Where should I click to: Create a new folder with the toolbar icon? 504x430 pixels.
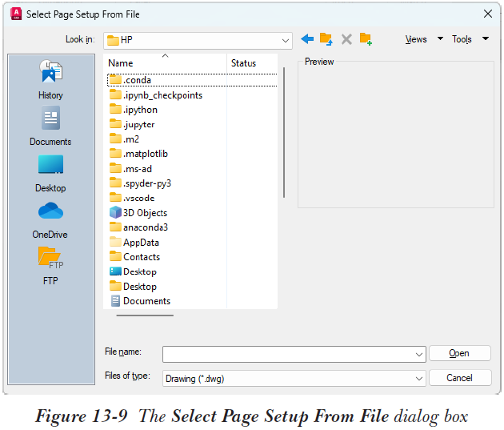coord(366,39)
